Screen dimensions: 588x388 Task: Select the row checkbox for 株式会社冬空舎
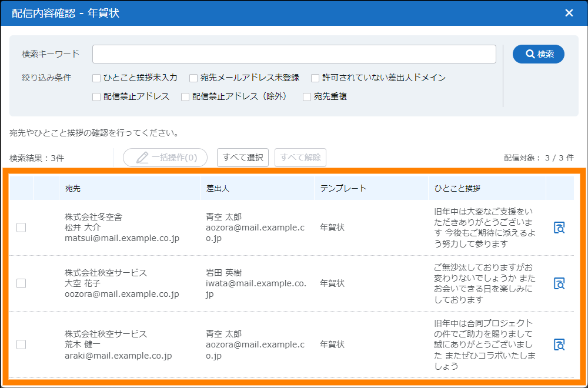coord(21,228)
